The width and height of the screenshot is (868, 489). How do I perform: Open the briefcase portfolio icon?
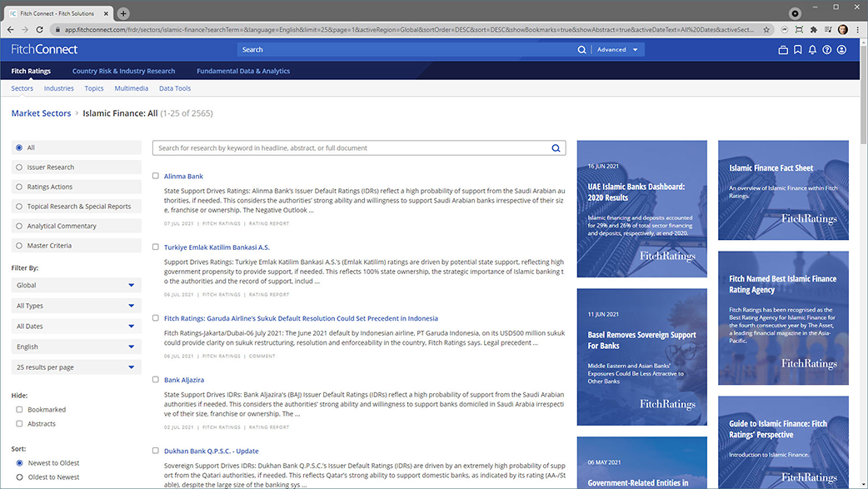pyautogui.click(x=783, y=50)
